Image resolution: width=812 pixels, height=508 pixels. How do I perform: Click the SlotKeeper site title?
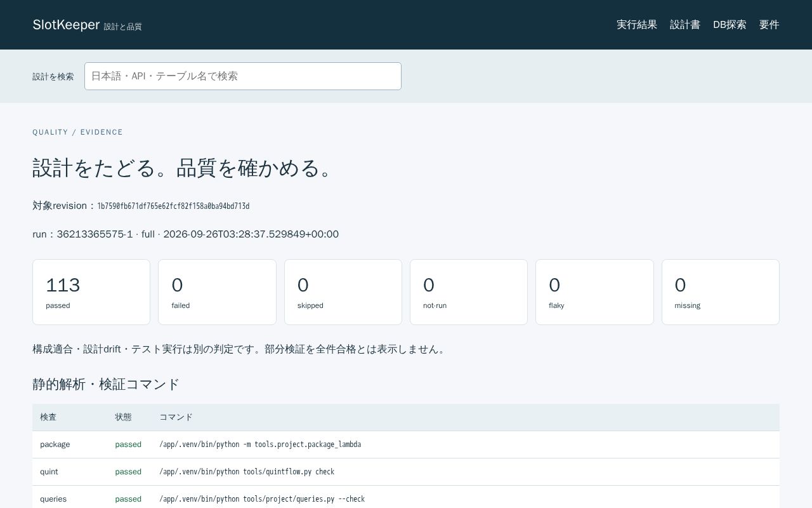(x=66, y=25)
